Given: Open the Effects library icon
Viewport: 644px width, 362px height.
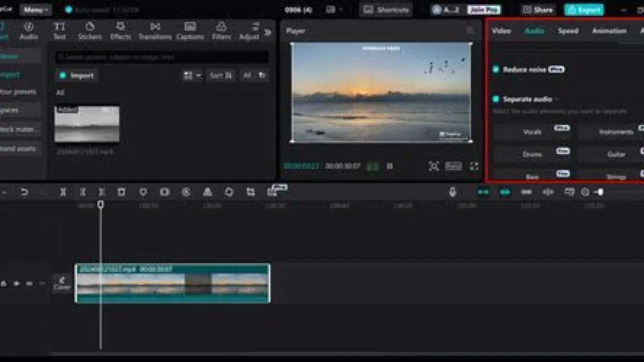Looking at the screenshot, I should click(x=121, y=31).
